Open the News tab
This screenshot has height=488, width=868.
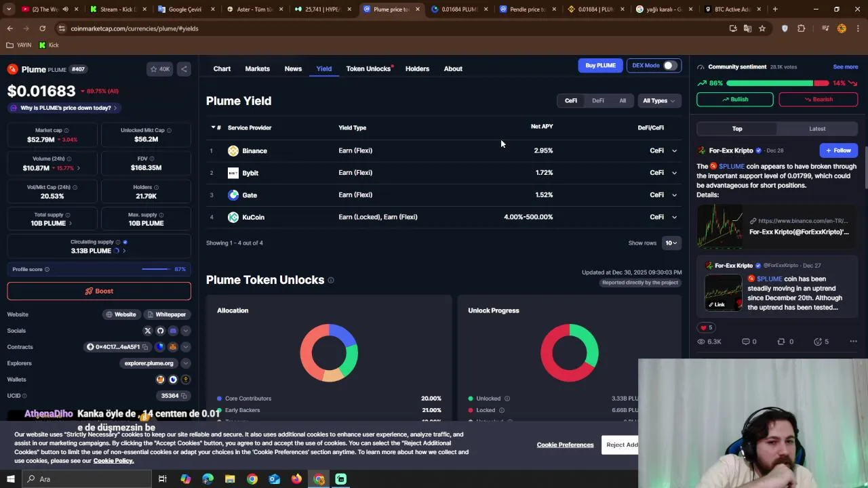[293, 68]
